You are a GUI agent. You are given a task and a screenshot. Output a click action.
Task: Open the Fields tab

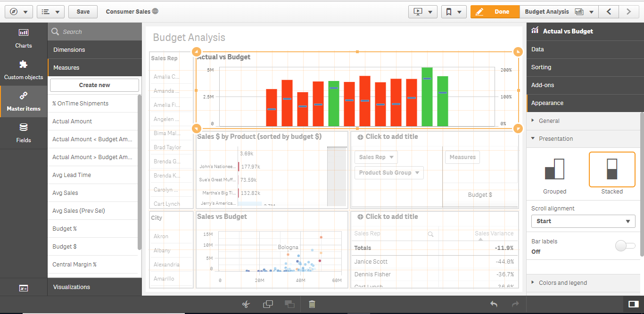point(24,133)
